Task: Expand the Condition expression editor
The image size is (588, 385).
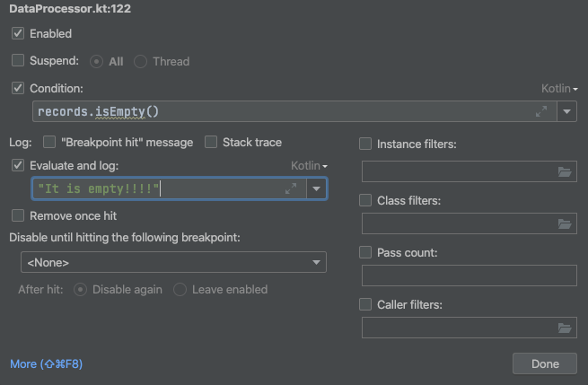Action: [541, 111]
